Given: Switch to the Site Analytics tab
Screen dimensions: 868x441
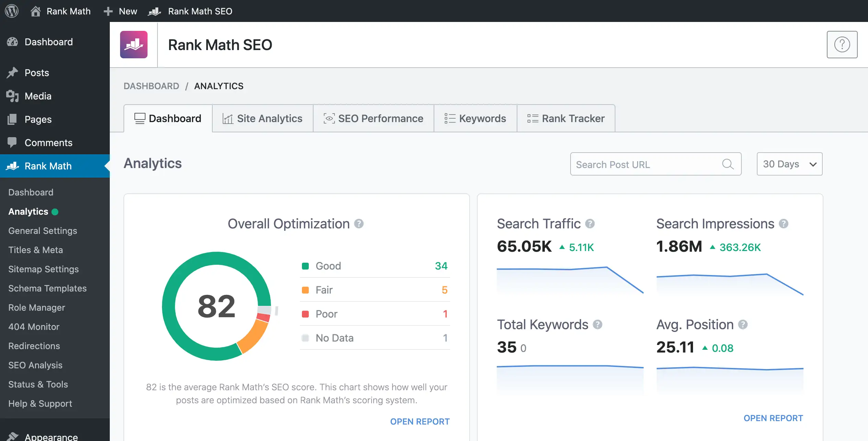Looking at the screenshot, I should (x=262, y=118).
